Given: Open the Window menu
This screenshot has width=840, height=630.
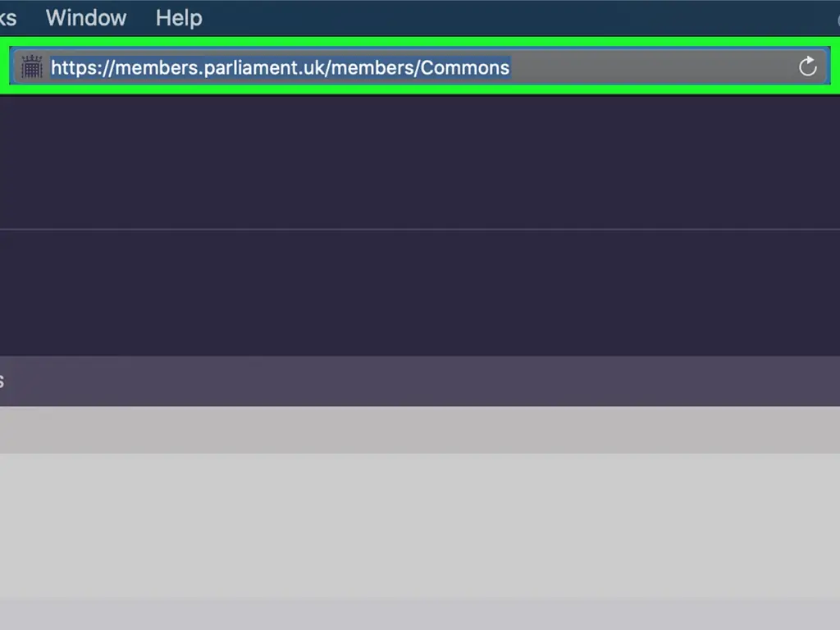Looking at the screenshot, I should (86, 18).
